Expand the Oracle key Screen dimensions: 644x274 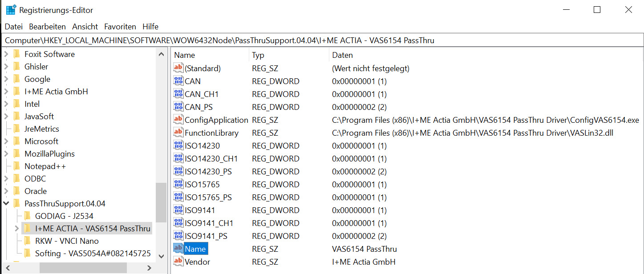6,191
